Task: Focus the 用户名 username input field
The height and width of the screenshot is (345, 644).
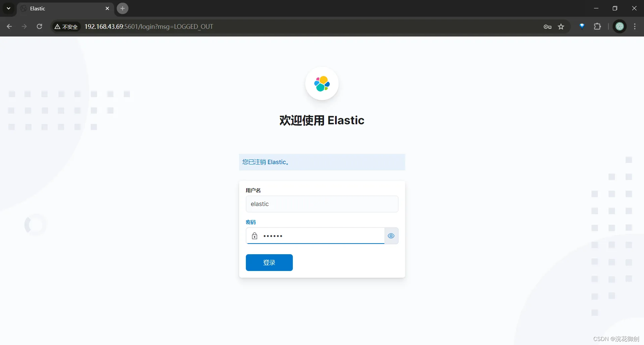Action: pyautogui.click(x=322, y=204)
